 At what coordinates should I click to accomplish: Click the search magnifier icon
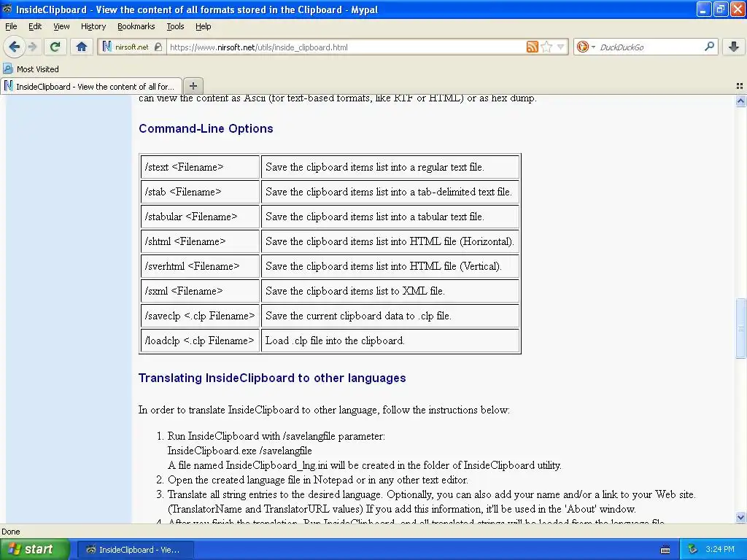(709, 46)
